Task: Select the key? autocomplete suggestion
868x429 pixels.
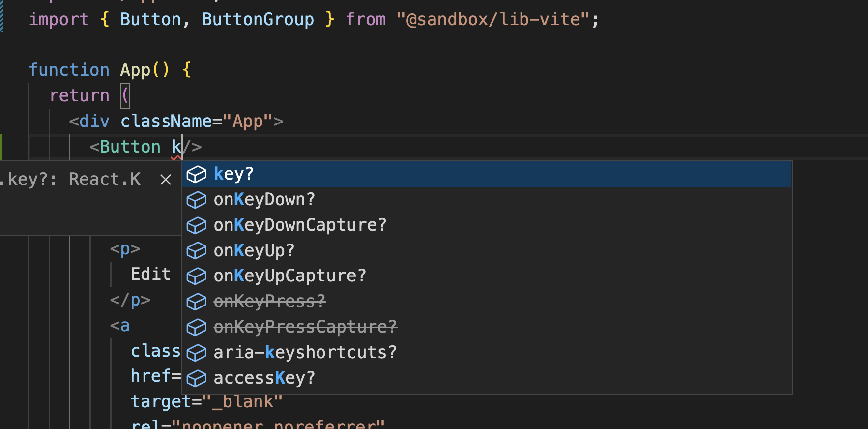Action: 234,173
